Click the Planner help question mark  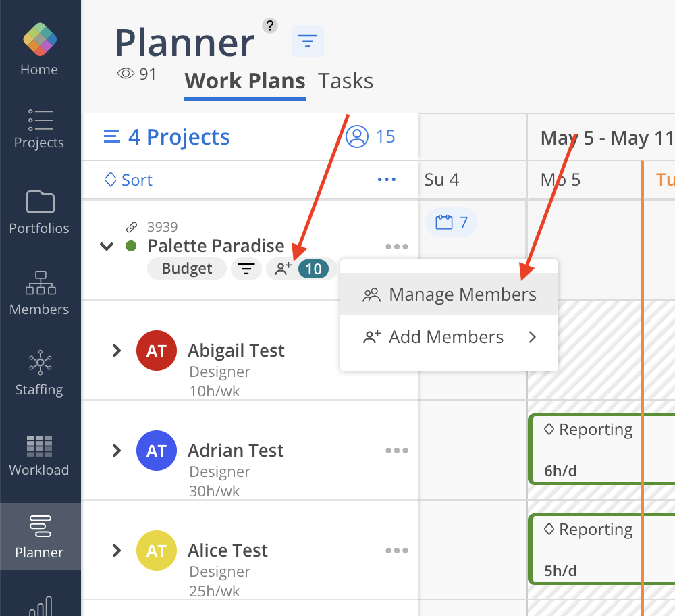click(x=270, y=26)
